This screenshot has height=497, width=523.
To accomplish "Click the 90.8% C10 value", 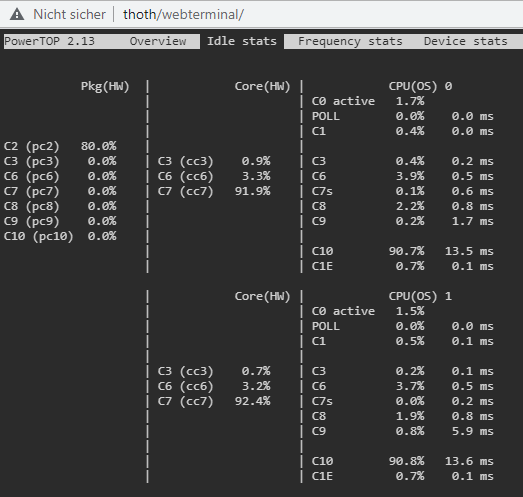I will [407, 461].
